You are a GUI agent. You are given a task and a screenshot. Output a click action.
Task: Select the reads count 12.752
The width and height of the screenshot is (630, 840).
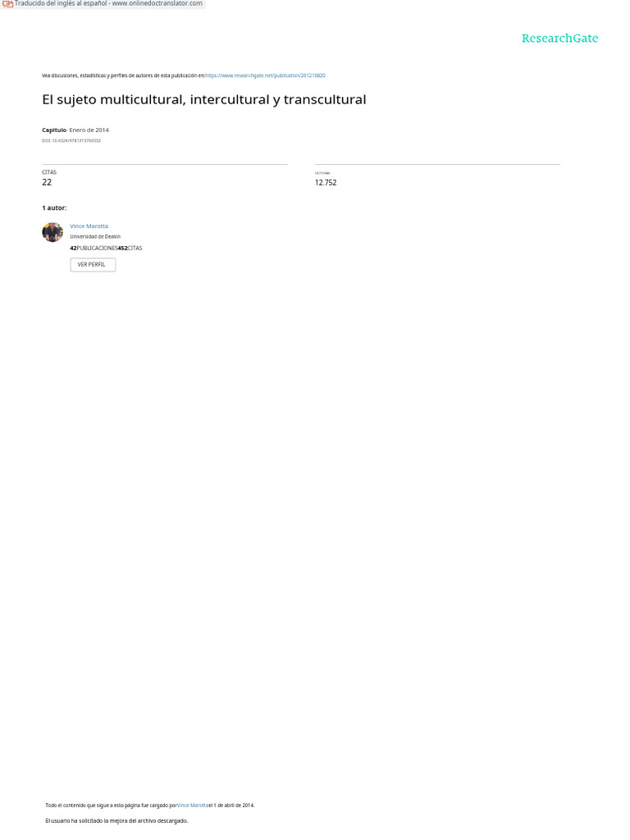326,183
